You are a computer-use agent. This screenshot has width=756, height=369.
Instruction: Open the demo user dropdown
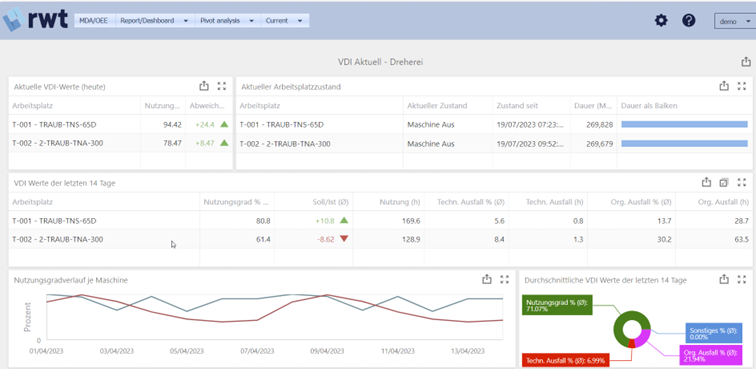pos(733,21)
